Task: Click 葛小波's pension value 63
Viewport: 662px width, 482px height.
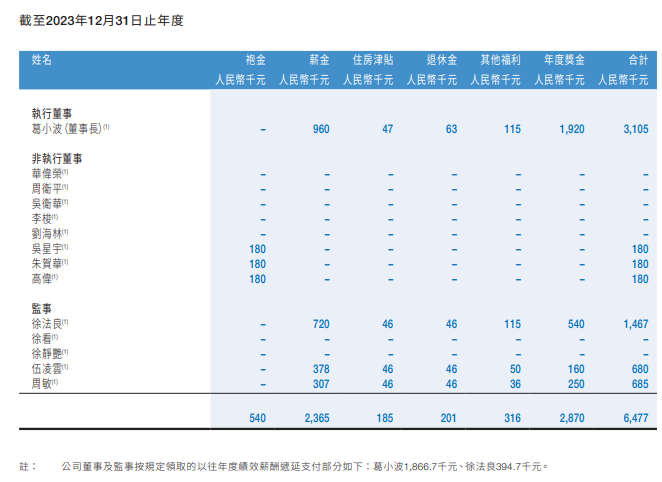Action: tap(451, 129)
